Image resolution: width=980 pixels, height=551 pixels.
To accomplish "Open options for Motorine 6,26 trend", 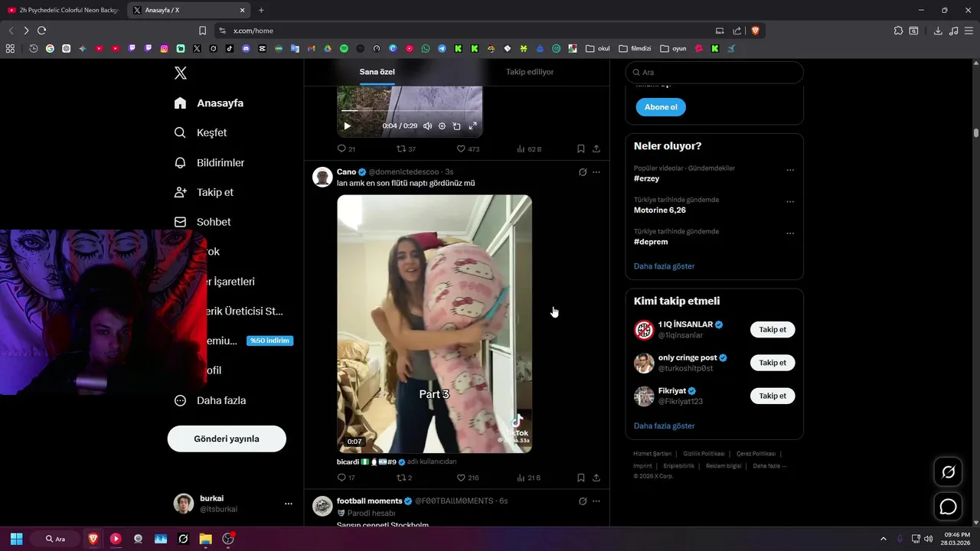I will [790, 202].
